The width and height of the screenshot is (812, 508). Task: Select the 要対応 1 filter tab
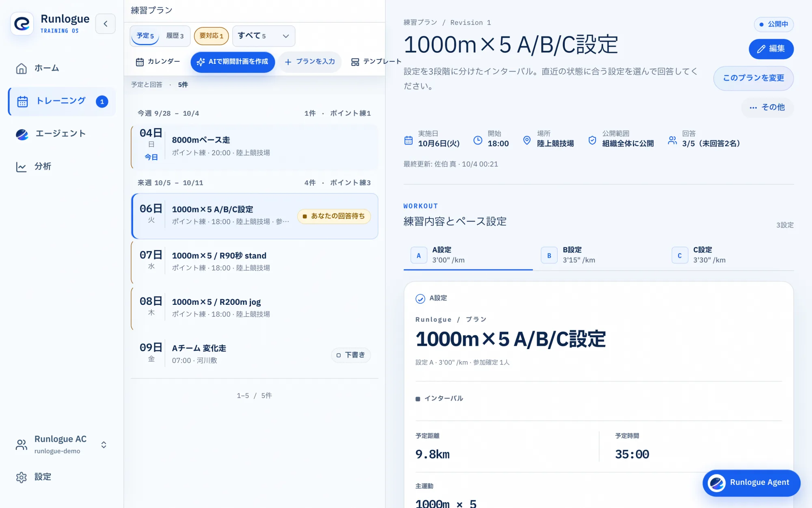[x=212, y=36]
